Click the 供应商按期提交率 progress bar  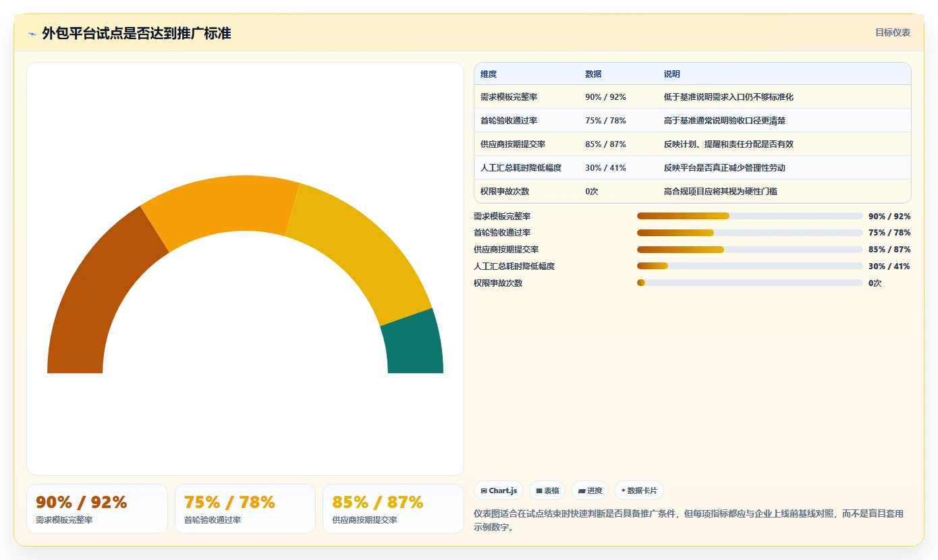[750, 250]
